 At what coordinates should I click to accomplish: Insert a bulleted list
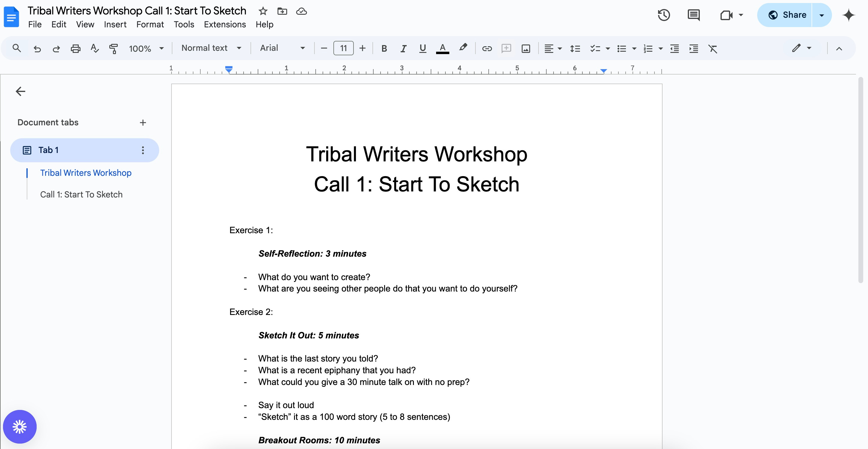[622, 49]
